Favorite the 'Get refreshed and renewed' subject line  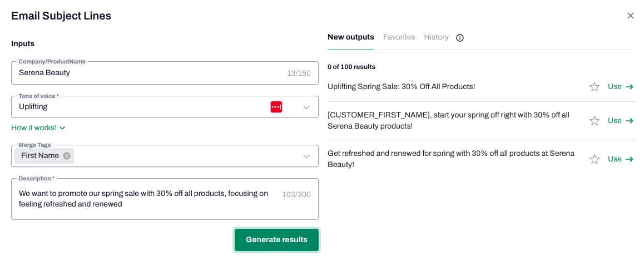[x=595, y=159]
